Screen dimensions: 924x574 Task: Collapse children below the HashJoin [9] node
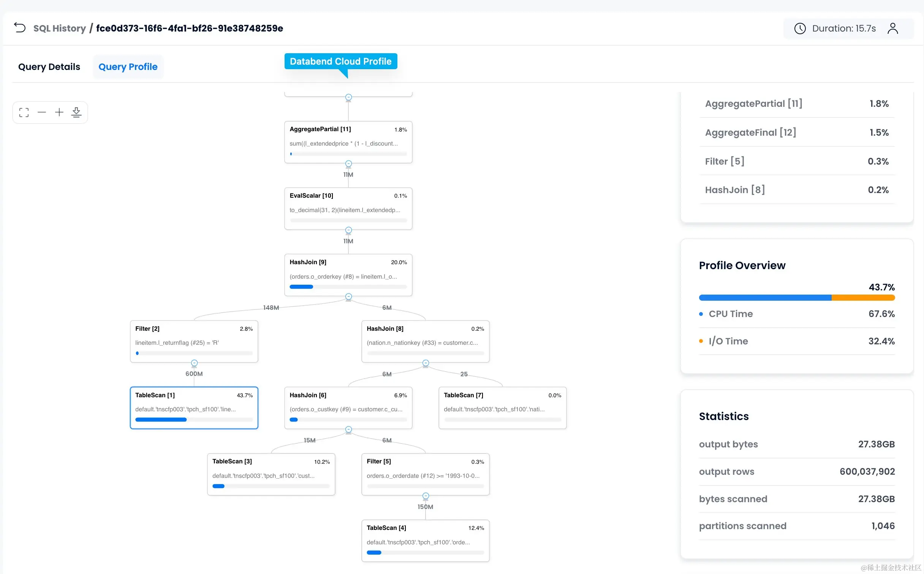(x=348, y=297)
